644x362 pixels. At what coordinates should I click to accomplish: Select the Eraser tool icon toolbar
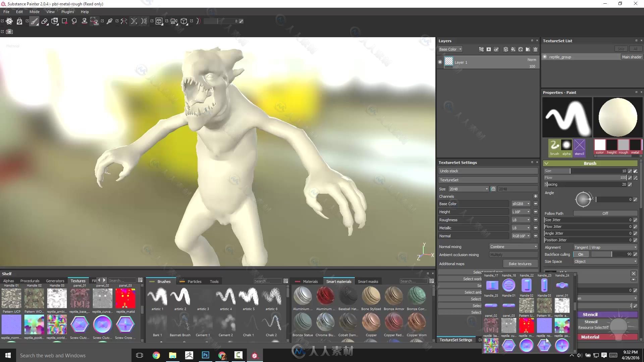pos(45,21)
